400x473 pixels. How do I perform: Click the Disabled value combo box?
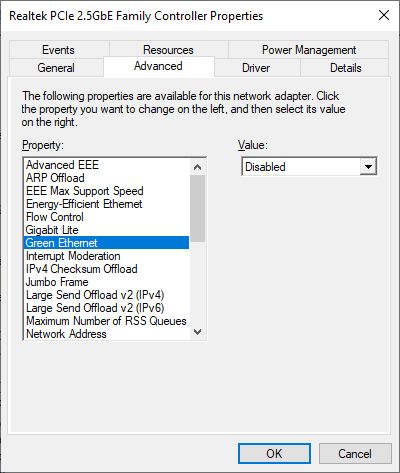309,166
